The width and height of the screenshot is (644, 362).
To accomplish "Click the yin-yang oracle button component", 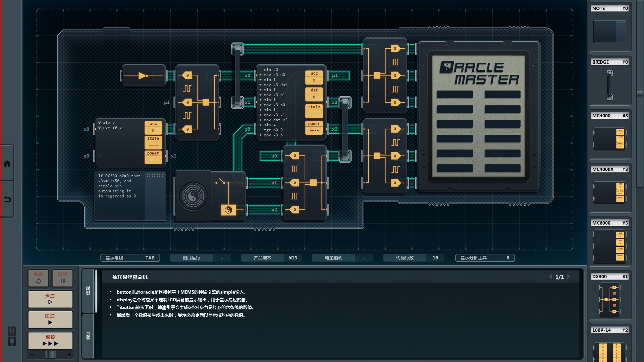I will (193, 196).
